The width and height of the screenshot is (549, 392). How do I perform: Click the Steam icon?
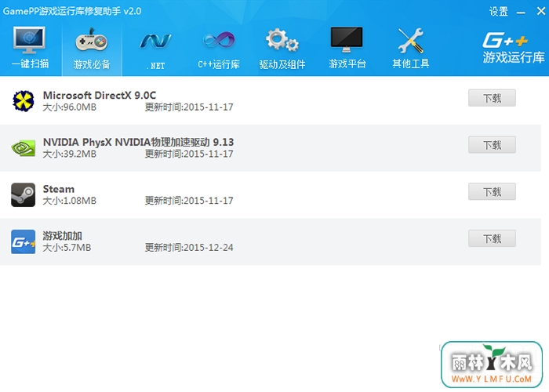pos(23,194)
